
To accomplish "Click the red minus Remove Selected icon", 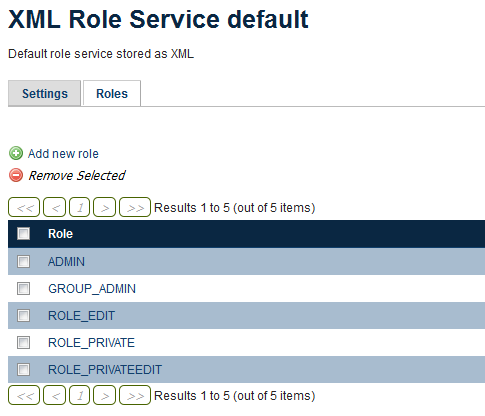I will coord(16,175).
